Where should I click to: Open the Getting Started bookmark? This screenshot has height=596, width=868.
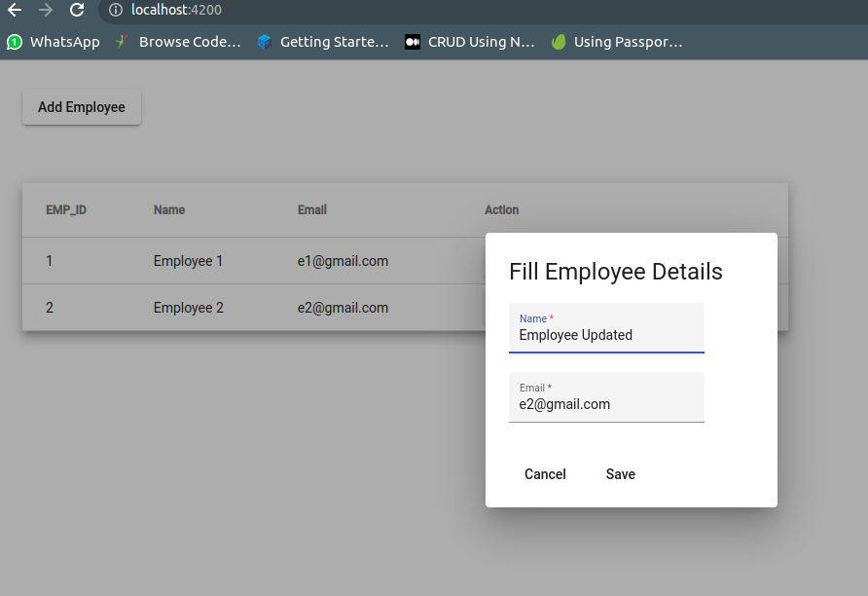[x=324, y=42]
